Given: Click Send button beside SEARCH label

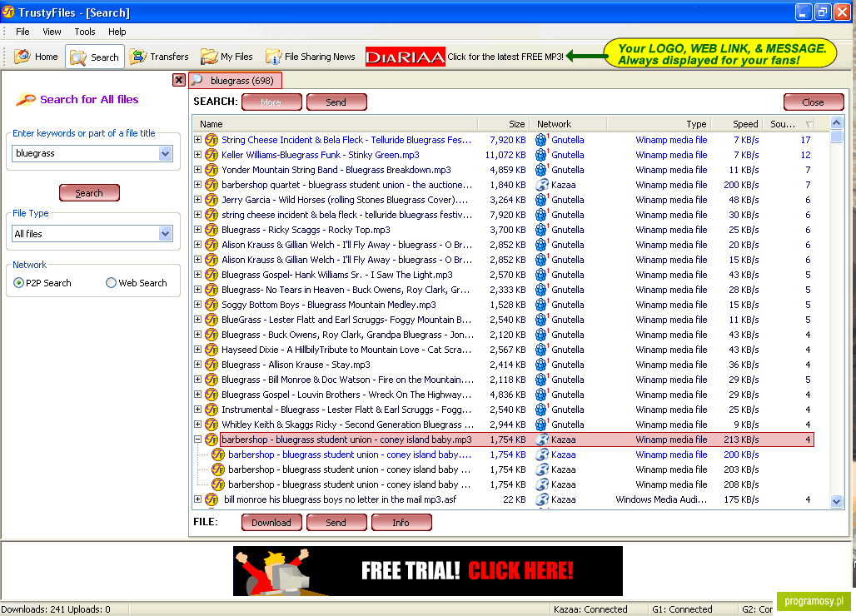Looking at the screenshot, I should tap(336, 102).
